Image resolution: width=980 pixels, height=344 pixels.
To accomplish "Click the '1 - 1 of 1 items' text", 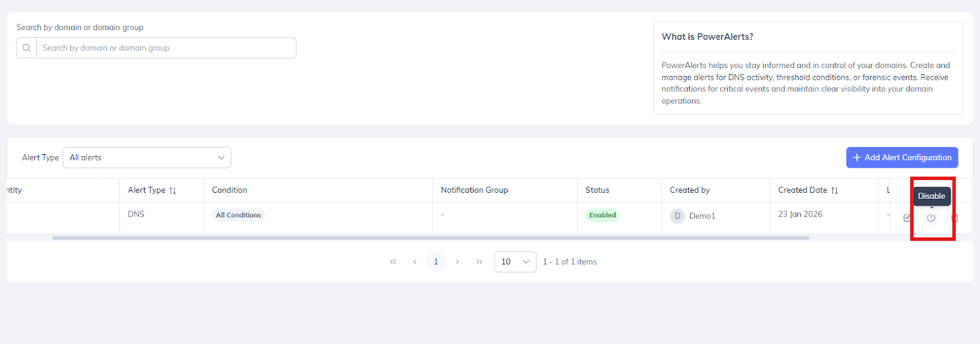I will click(x=570, y=262).
